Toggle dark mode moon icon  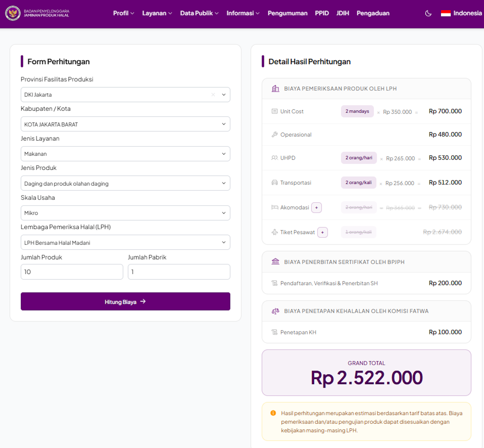click(428, 13)
